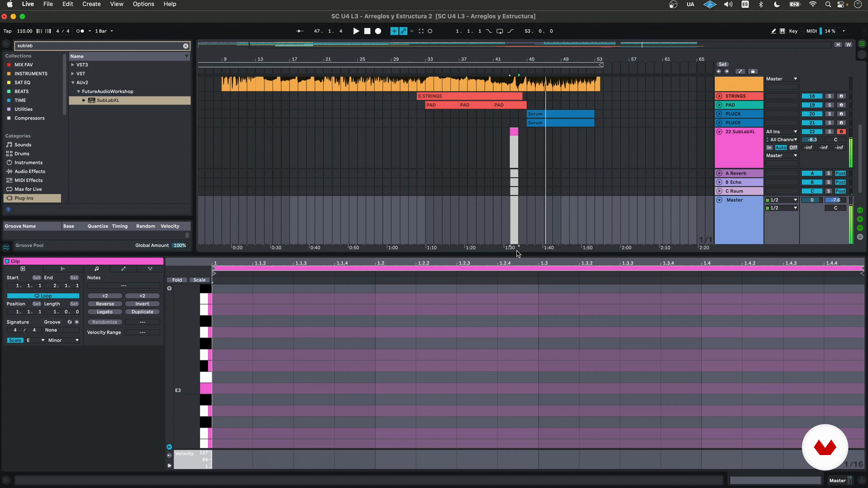
Task: Click the Fold button in piano roll
Action: coord(177,280)
